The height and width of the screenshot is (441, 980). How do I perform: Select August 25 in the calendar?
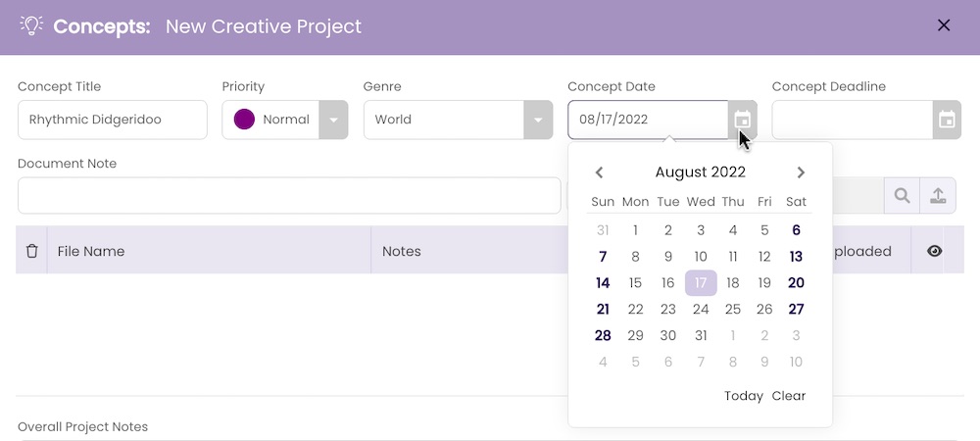(733, 310)
